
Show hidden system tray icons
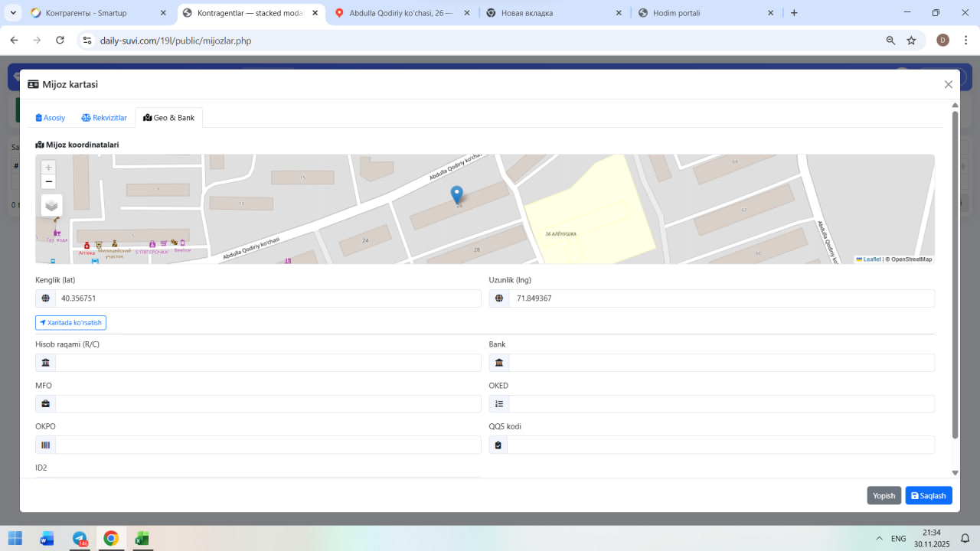point(878,539)
